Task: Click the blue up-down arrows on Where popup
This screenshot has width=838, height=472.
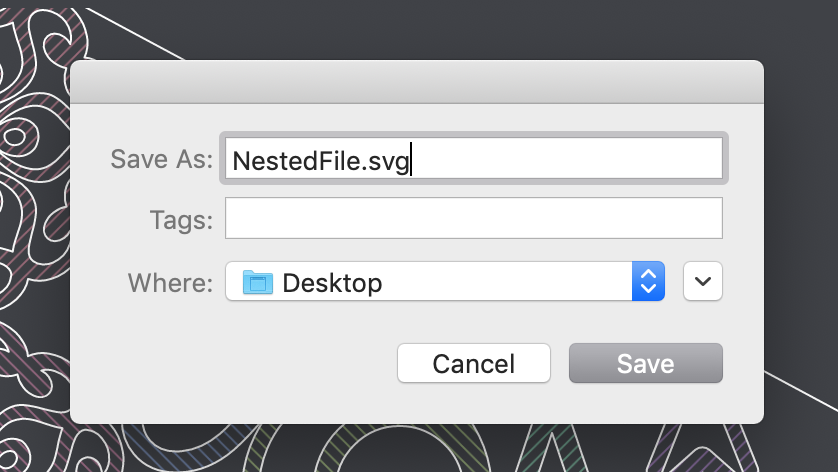Action: (648, 281)
